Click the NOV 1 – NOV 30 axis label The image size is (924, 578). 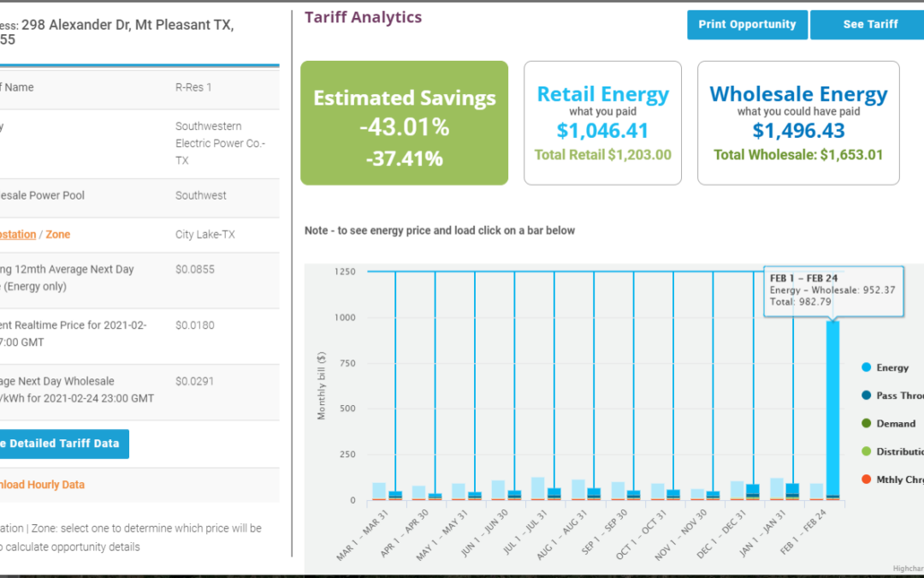681,535
